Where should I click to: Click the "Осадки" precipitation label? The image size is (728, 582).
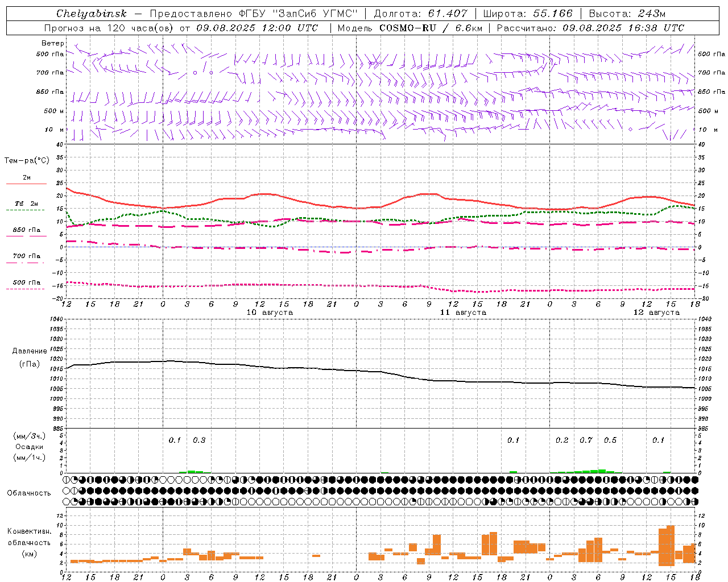coord(30,447)
